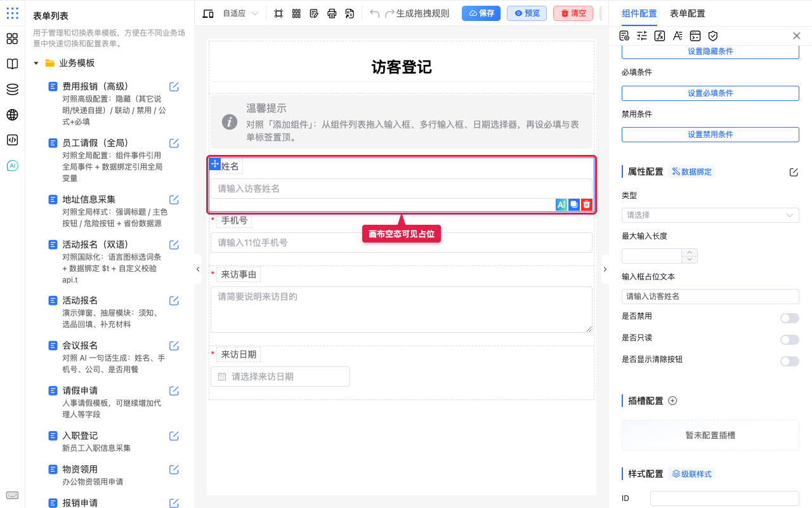Click the 预览 button
The image size is (812, 508).
coord(527,13)
